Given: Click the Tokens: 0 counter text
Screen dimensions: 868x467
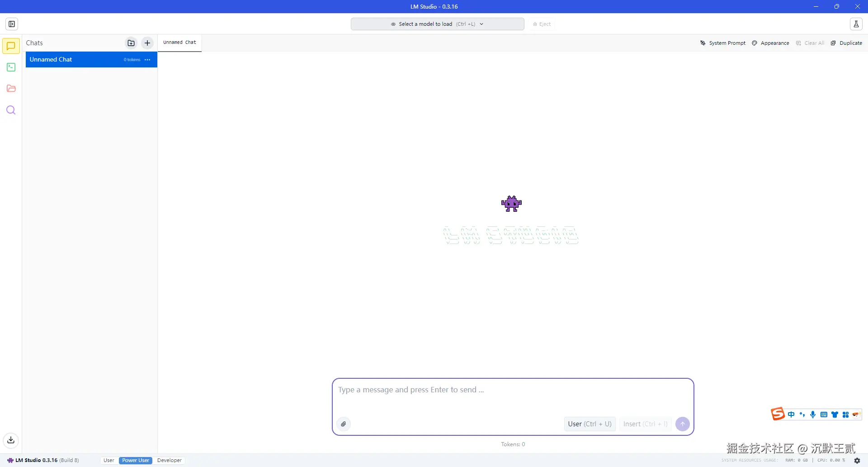Looking at the screenshot, I should 513,444.
